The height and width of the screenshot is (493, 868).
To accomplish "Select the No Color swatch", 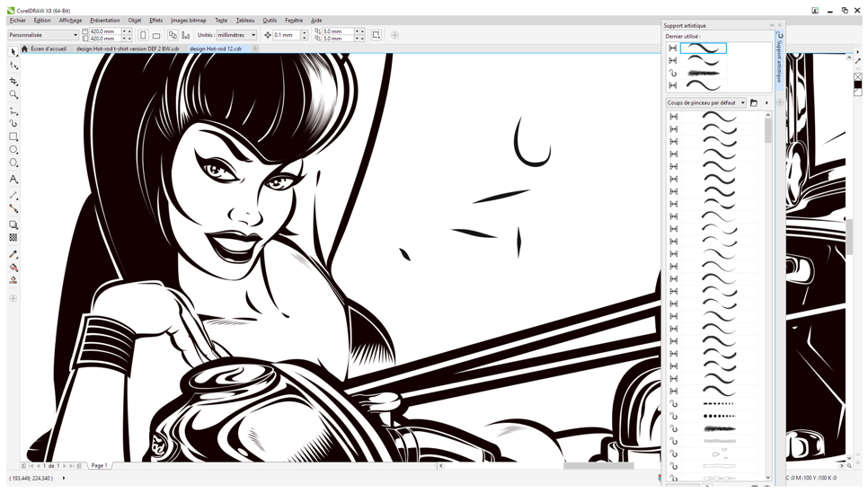I will point(857,76).
